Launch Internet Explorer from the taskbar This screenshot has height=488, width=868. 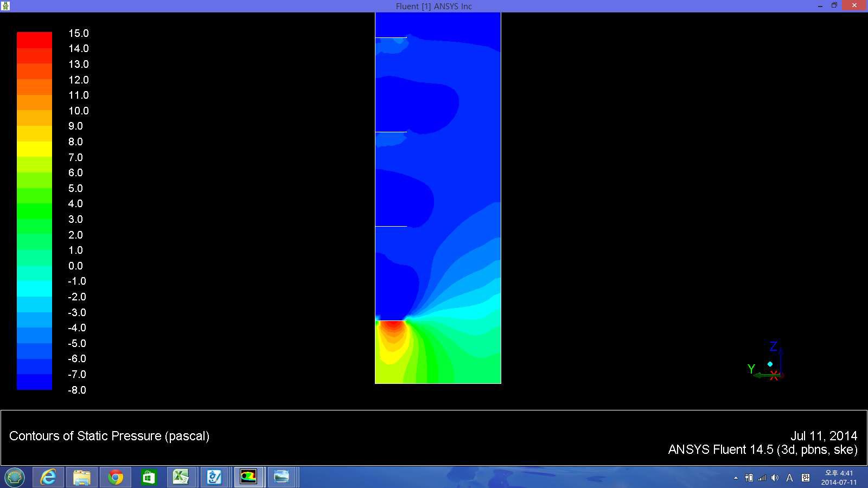(48, 477)
